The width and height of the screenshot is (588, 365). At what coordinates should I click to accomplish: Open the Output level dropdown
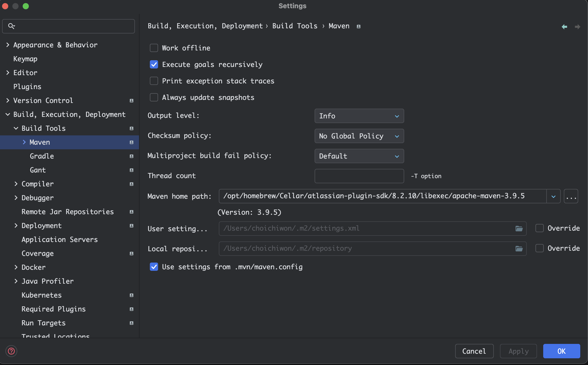coord(359,116)
